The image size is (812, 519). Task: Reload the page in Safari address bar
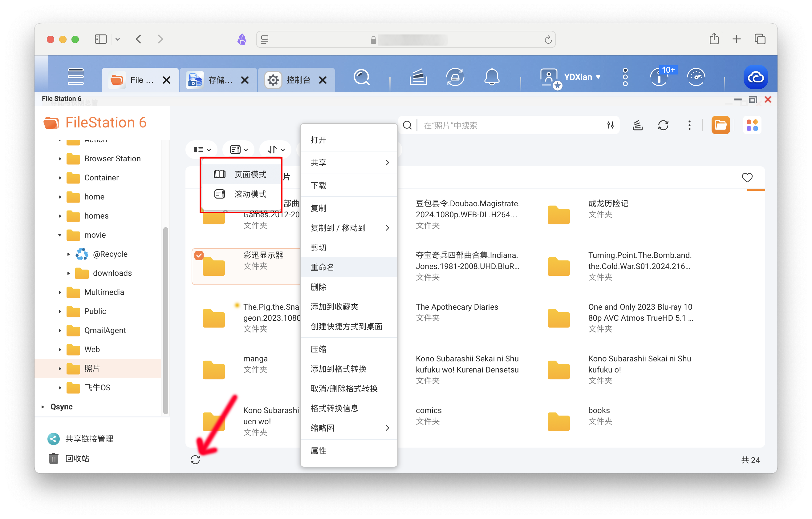548,40
